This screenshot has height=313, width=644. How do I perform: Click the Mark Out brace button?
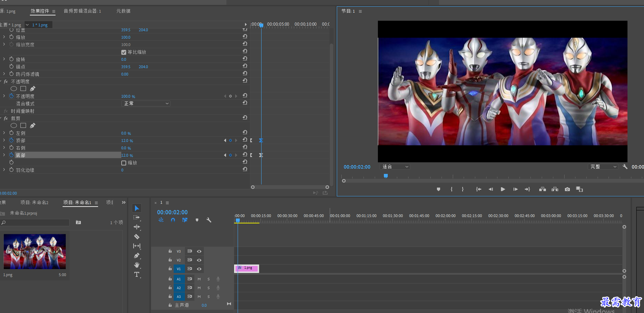[x=463, y=189]
